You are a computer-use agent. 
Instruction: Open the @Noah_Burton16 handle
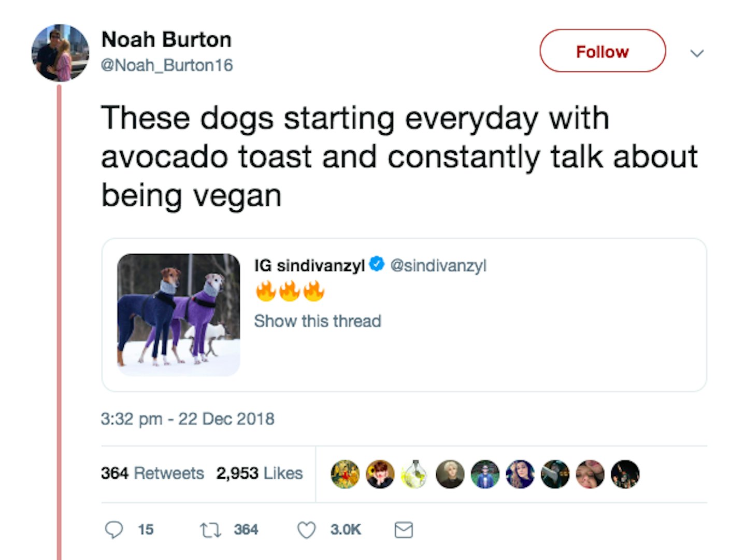tap(167, 65)
